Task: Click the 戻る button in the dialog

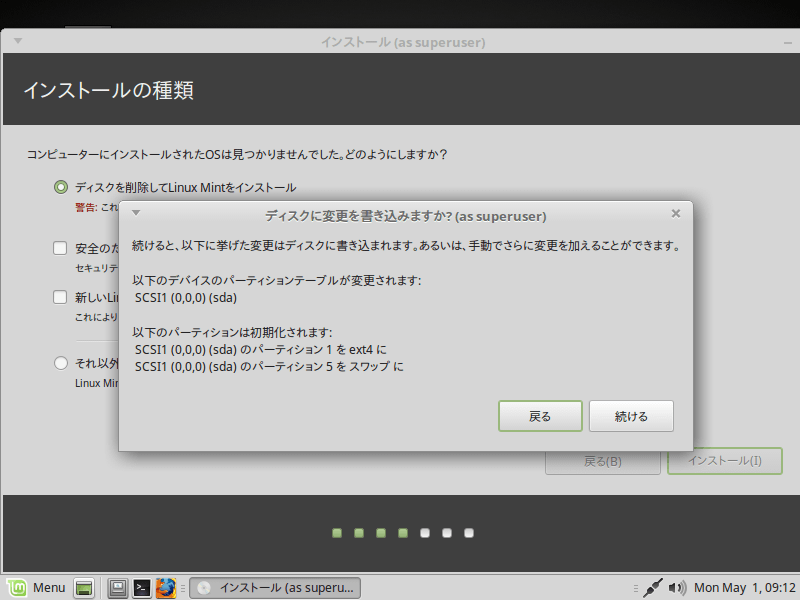Action: point(540,416)
